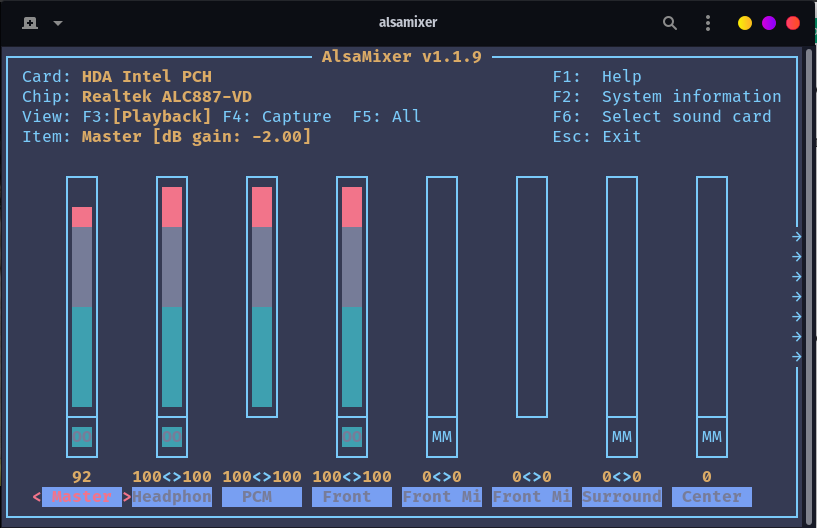Screen dimensions: 817x528
Task: Select the Front channel label
Action: 352,497
